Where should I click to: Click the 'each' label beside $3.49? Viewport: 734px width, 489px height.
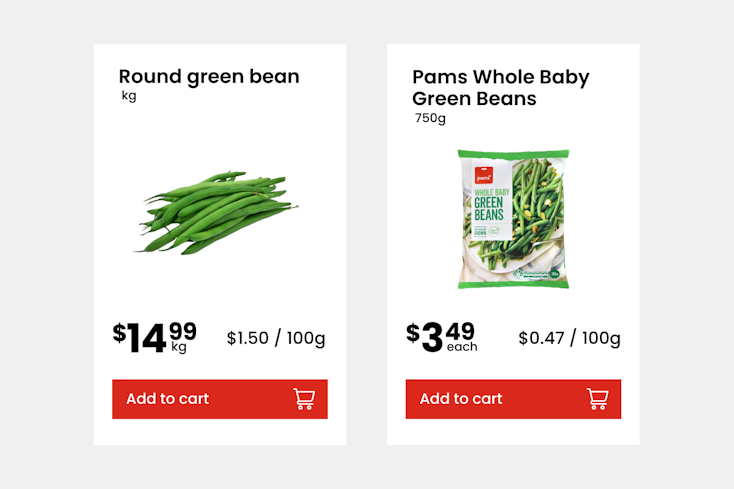click(x=462, y=348)
